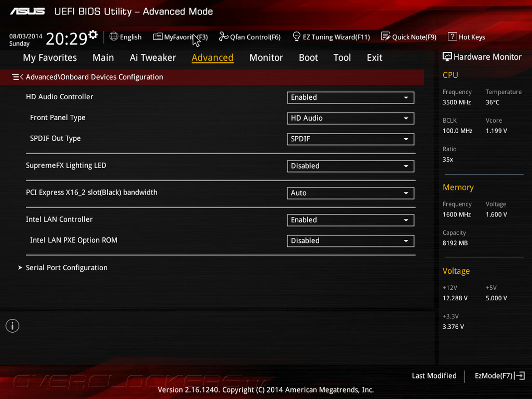
Task: Click the Quick Note pencil icon
Action: pyautogui.click(x=385, y=36)
